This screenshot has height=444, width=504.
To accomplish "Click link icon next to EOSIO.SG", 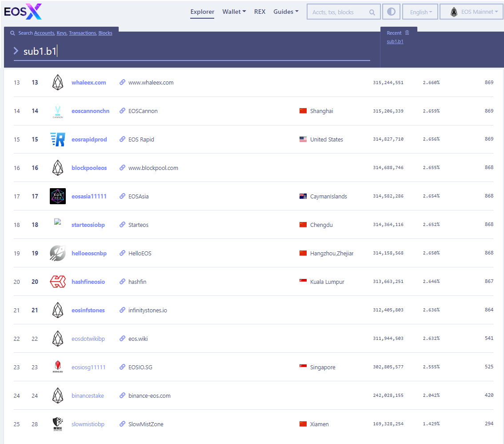I will tap(122, 367).
